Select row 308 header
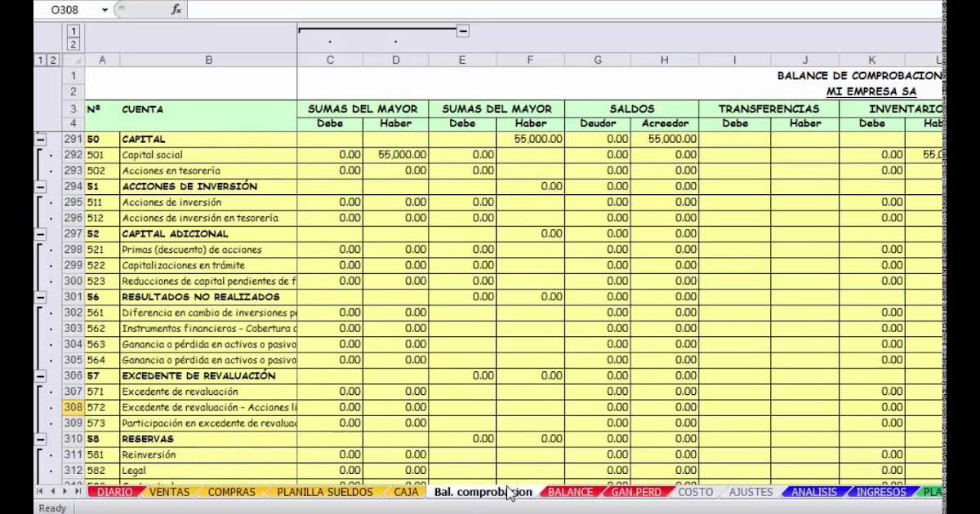The width and height of the screenshot is (980, 514). [x=73, y=407]
